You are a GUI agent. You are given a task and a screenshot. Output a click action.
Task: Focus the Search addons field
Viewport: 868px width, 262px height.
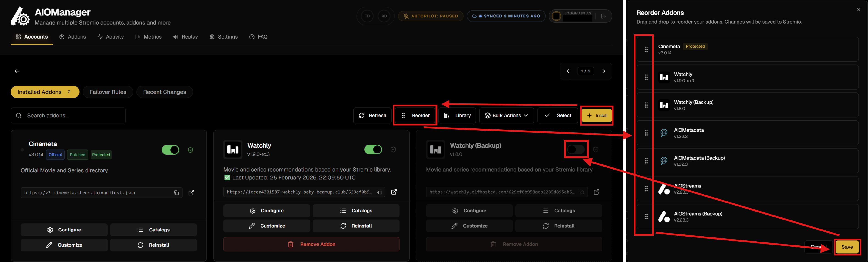[x=68, y=116]
